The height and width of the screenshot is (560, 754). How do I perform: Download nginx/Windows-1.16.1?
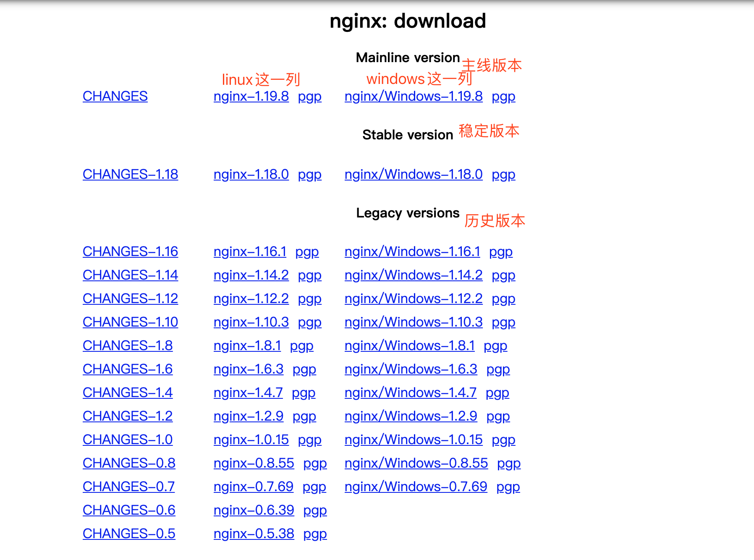click(412, 251)
